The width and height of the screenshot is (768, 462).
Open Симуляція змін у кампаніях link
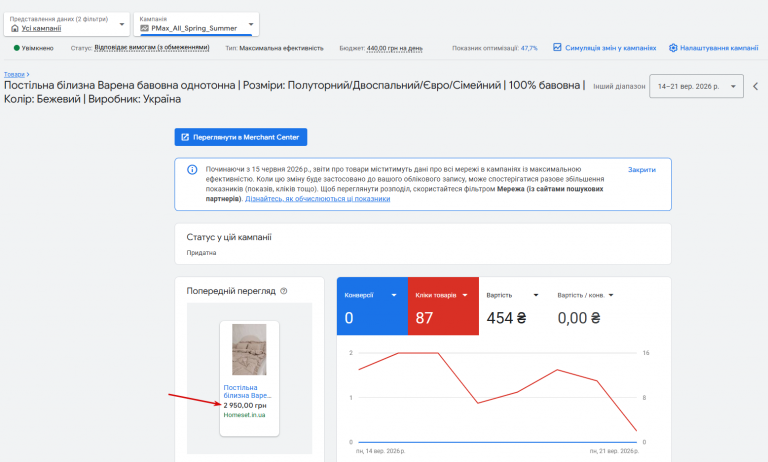pyautogui.click(x=610, y=48)
